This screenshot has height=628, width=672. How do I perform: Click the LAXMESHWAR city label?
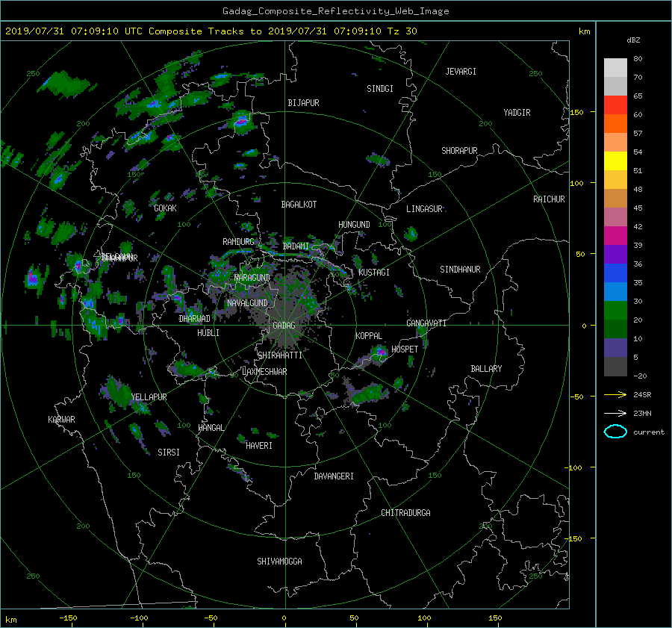click(264, 372)
